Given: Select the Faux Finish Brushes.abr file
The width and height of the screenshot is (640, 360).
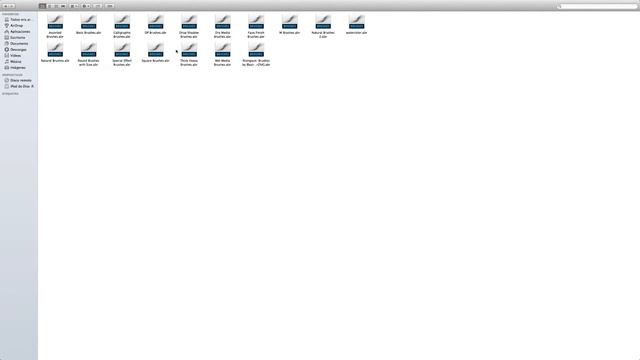Looking at the screenshot, I should click(x=256, y=26).
